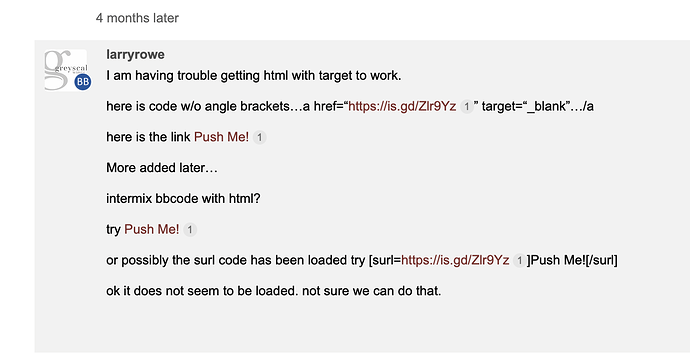The height and width of the screenshot is (360, 690).
Task: Open larryrowe's user profile
Action: click(136, 55)
